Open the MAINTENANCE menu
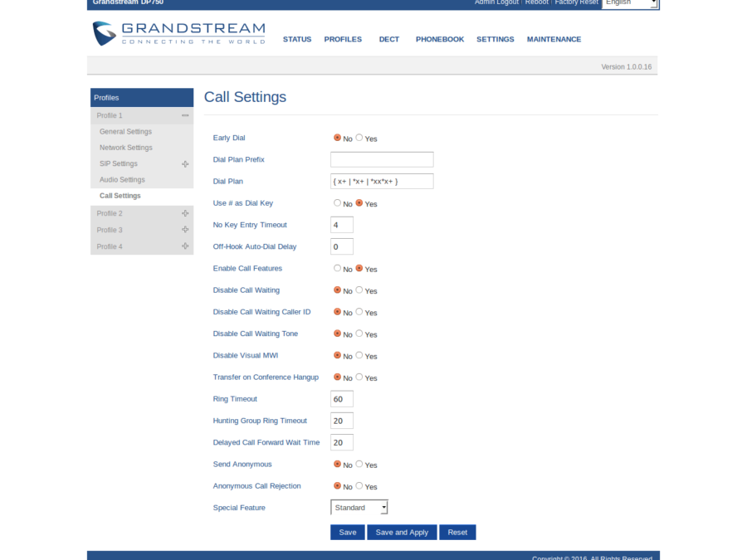This screenshot has height=560, width=747. [x=554, y=39]
